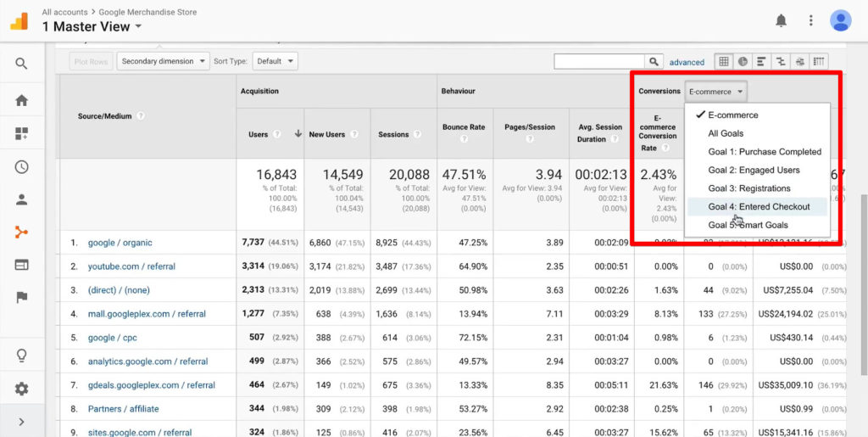Switch to Data table view

point(724,61)
